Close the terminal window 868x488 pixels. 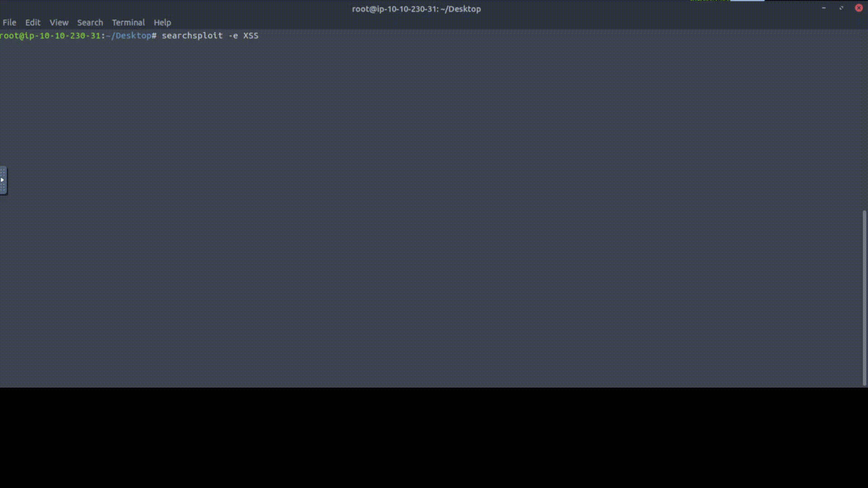point(859,8)
